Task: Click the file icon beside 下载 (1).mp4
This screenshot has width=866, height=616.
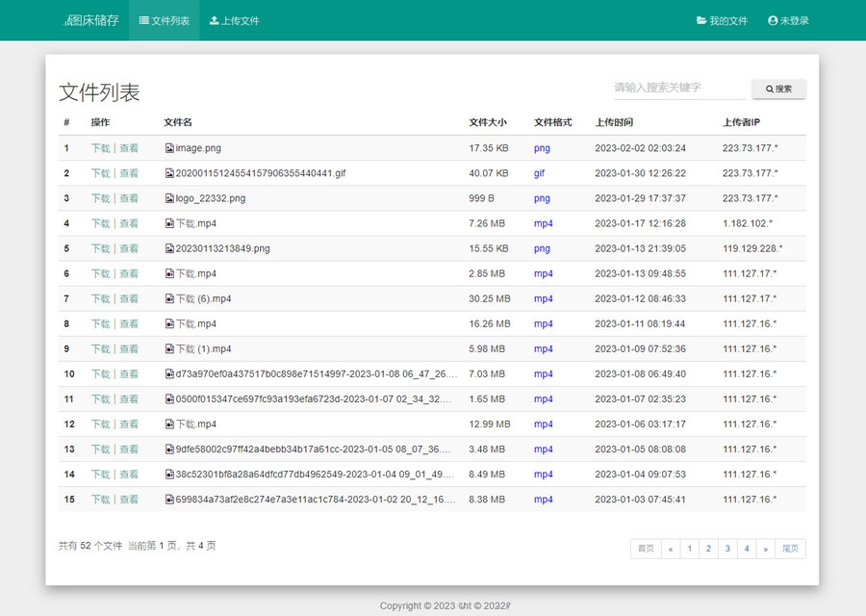Action: click(x=169, y=349)
